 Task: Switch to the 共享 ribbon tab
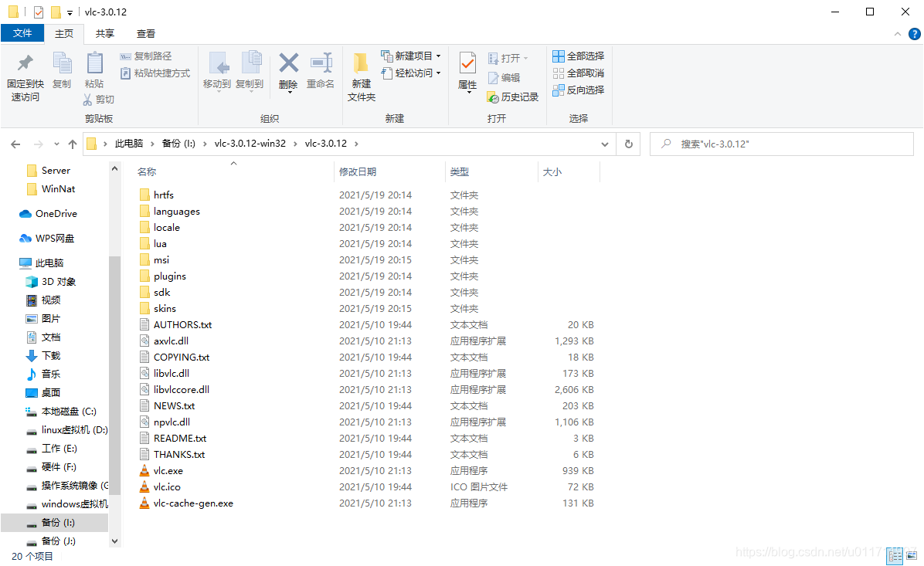coord(105,33)
